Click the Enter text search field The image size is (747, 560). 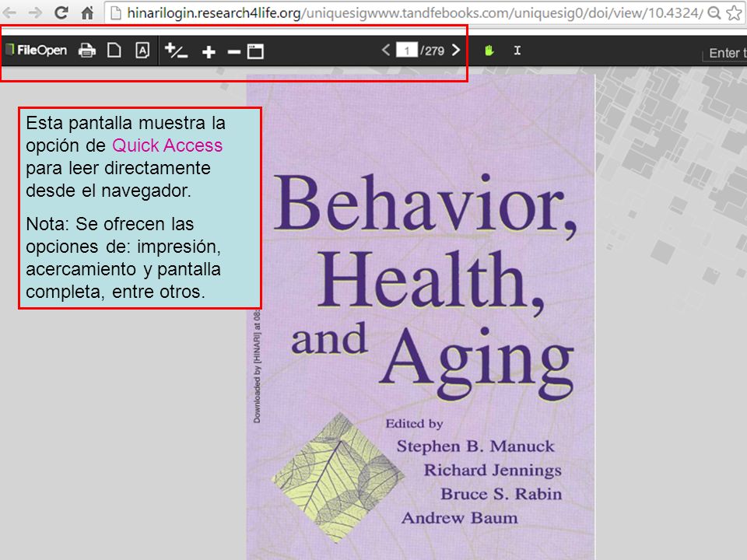point(724,53)
